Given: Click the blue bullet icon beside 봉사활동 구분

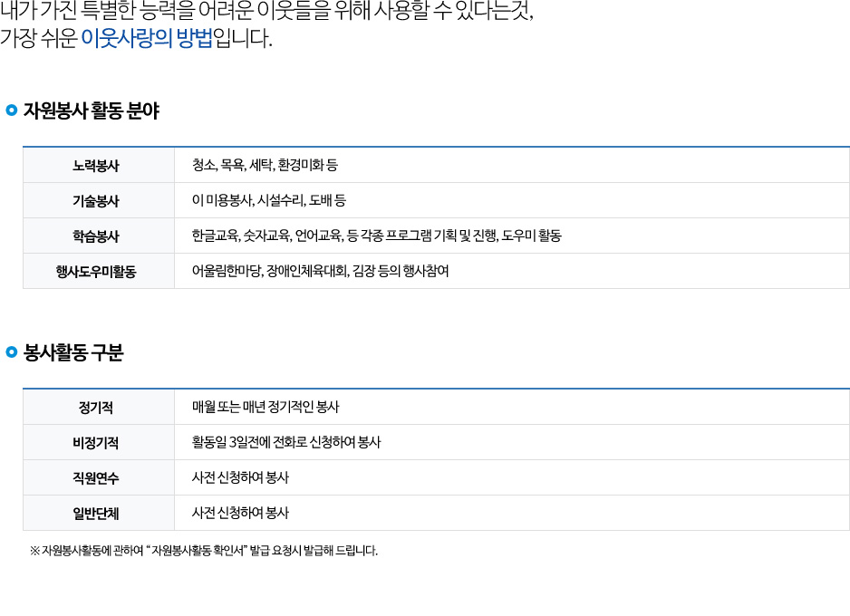Looking at the screenshot, I should coord(12,352).
